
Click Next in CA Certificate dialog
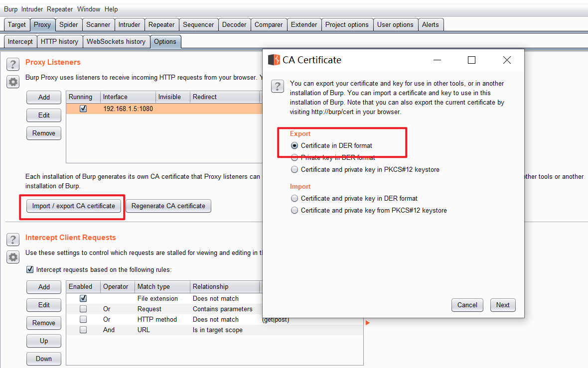coord(503,305)
